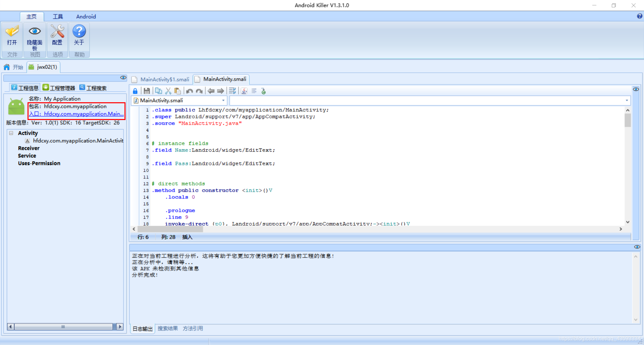Undo with the left curved arrow
The height and width of the screenshot is (345, 644).
pos(190,91)
